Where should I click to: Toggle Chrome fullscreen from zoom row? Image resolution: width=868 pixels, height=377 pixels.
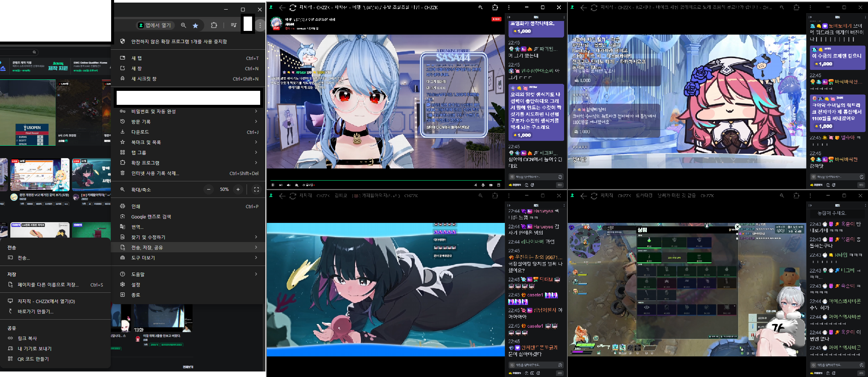point(256,189)
